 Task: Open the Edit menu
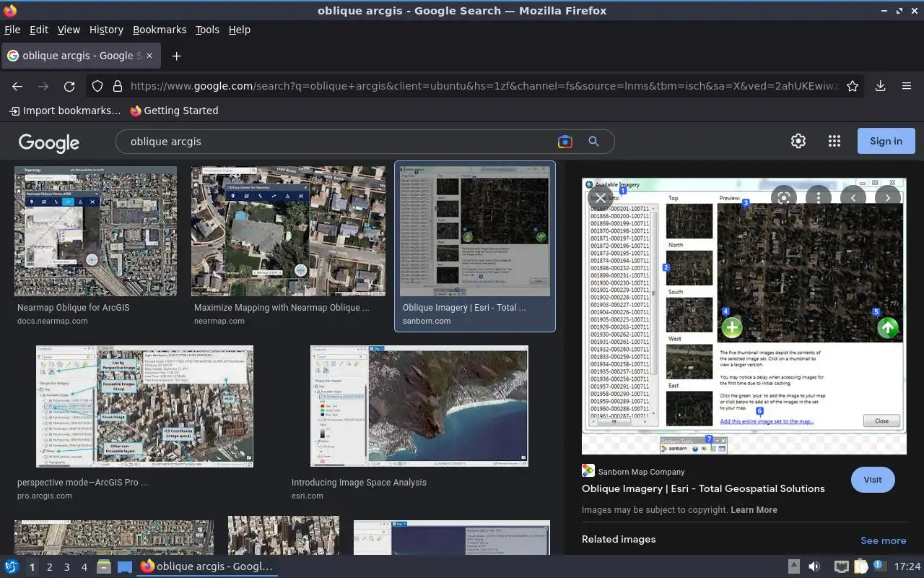pos(39,30)
